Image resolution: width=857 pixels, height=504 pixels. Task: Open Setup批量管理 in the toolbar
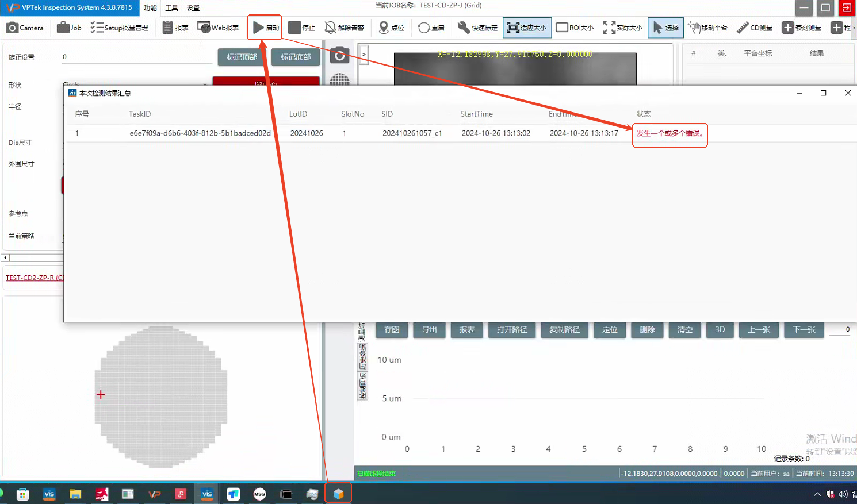click(119, 28)
